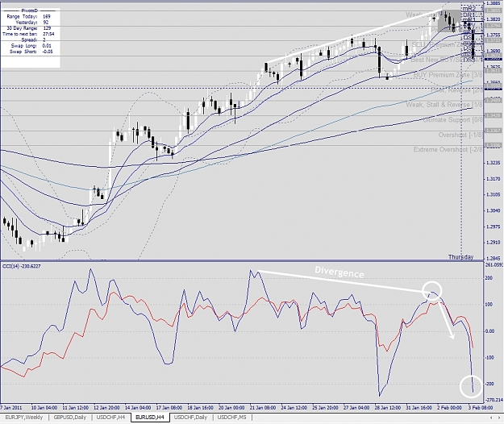This screenshot has height=424, width=504.
Task: Click the CCI(14) -230.6227 indicator label
Action: click(22, 266)
